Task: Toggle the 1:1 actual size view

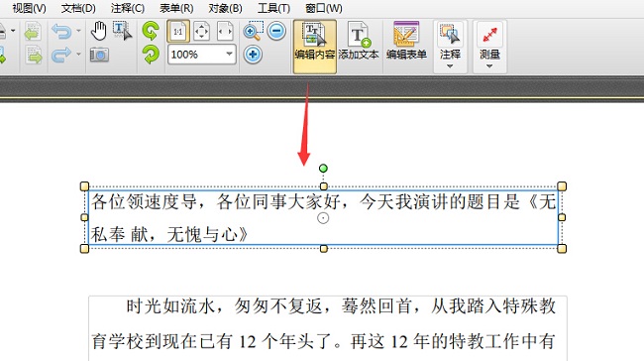Action: [x=178, y=32]
